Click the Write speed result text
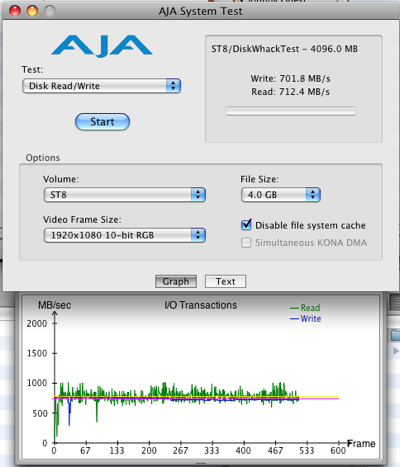This screenshot has height=467, width=400. pyautogui.click(x=290, y=79)
